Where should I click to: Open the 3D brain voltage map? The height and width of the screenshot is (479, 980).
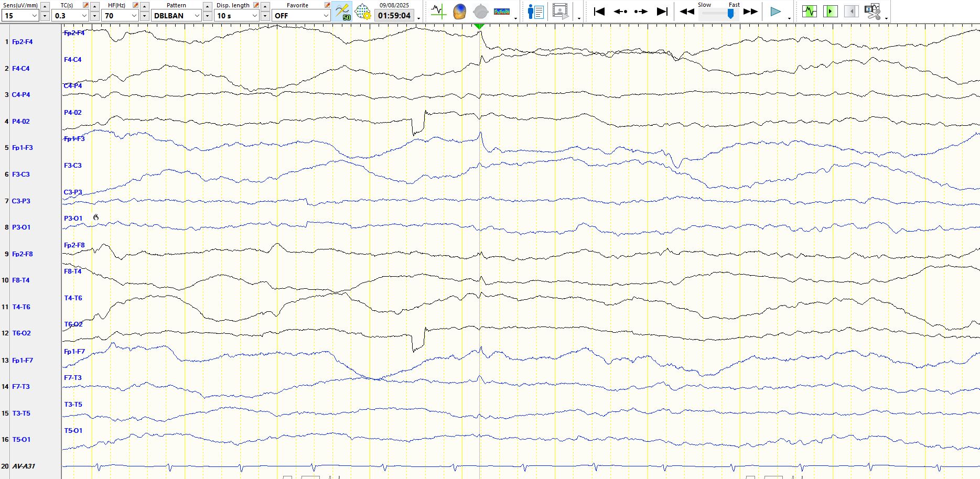[459, 12]
